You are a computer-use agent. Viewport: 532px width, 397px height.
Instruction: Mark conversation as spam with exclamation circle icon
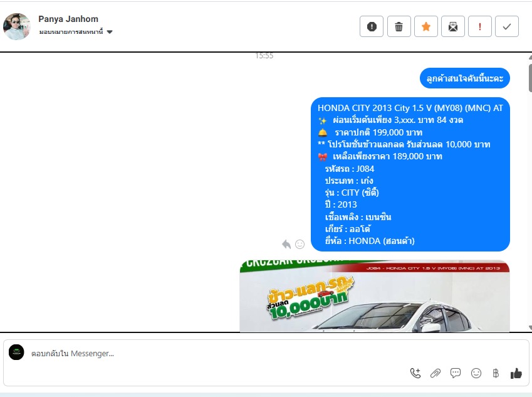[x=372, y=26]
